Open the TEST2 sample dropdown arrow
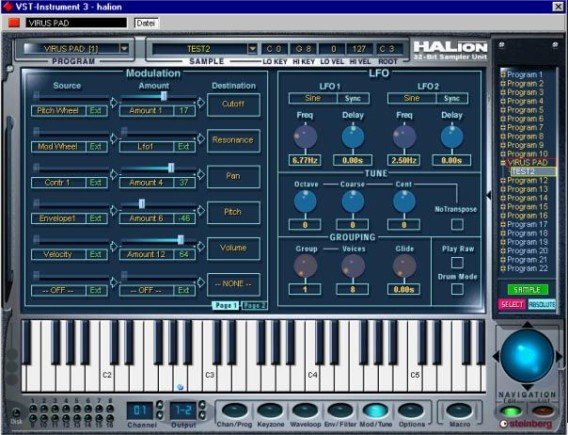 tap(252, 49)
